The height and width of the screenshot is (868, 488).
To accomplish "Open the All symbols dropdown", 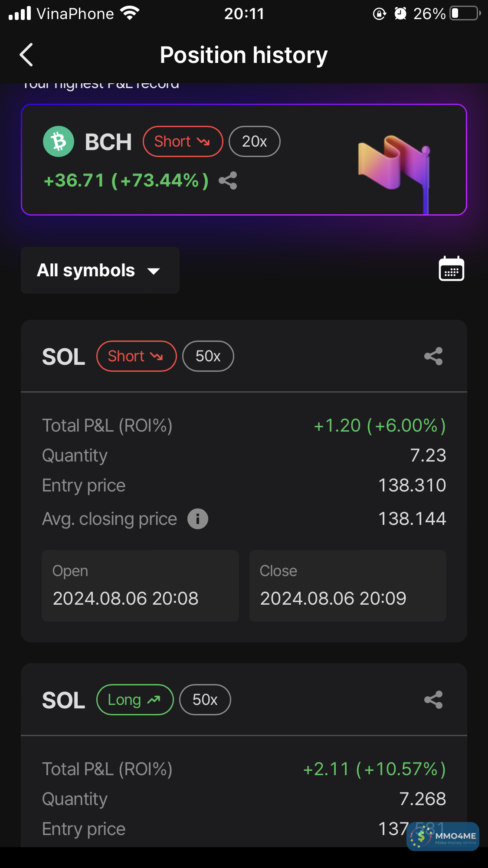I will coord(100,270).
